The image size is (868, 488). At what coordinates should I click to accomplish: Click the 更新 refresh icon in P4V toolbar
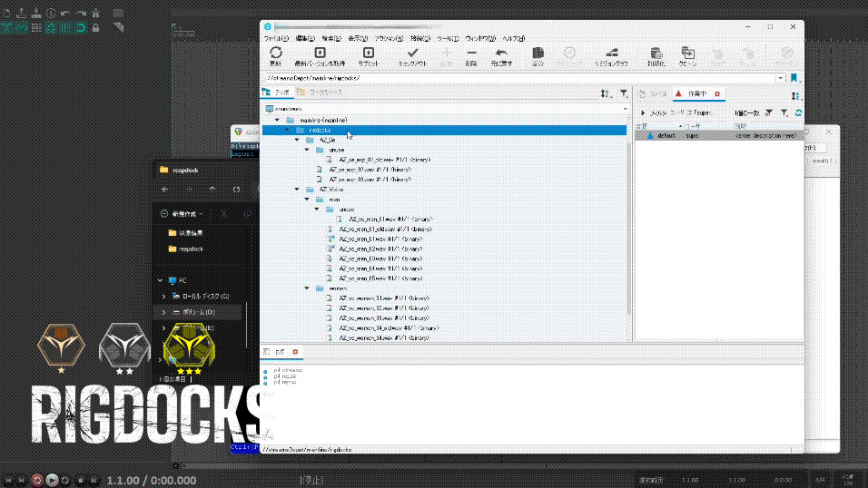(x=276, y=54)
